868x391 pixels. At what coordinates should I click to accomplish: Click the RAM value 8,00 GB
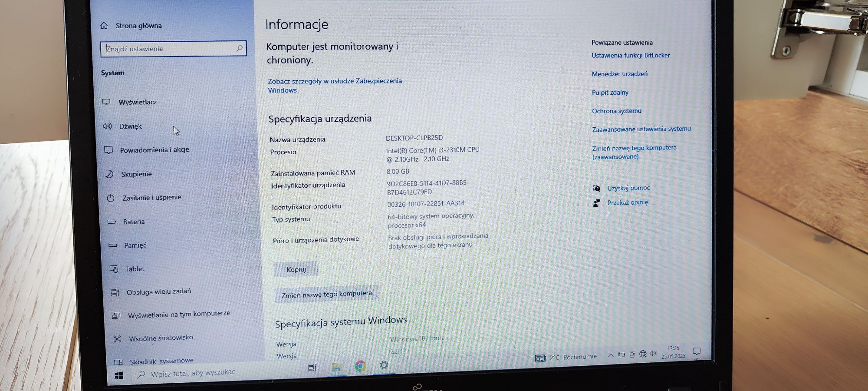[x=398, y=171]
